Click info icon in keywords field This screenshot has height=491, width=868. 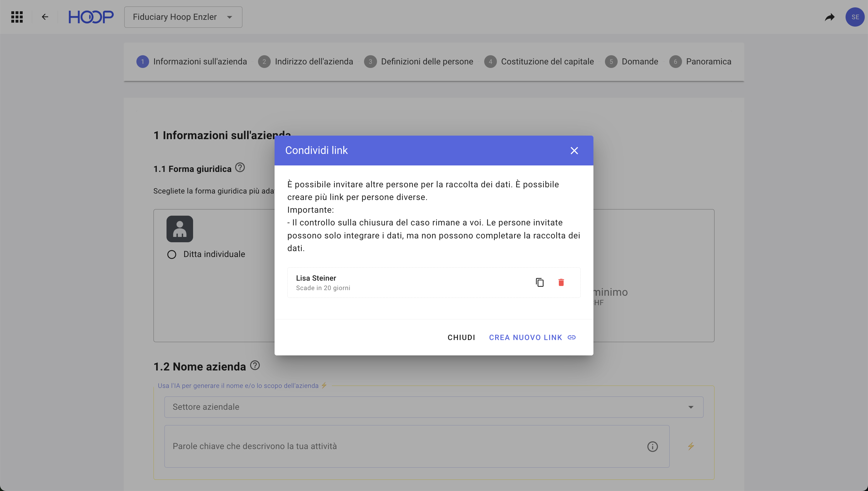pyautogui.click(x=652, y=446)
